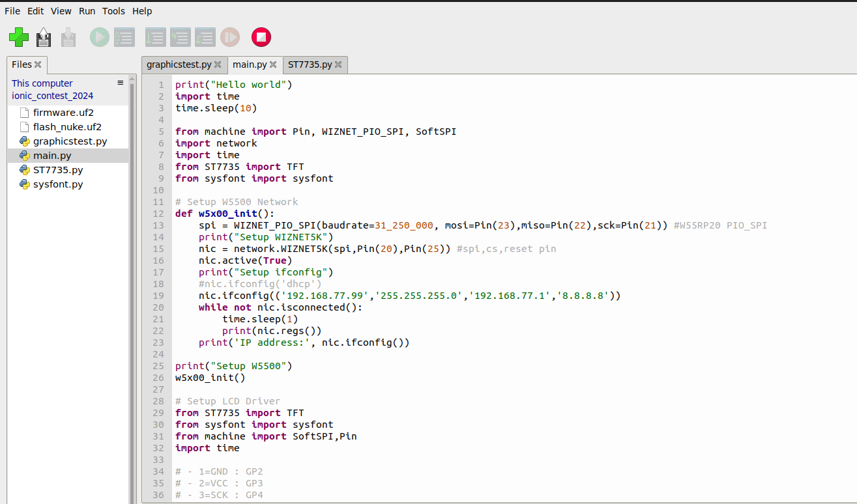The image size is (857, 504).
Task: Switch to the graphicstest.py tab
Action: pos(179,64)
